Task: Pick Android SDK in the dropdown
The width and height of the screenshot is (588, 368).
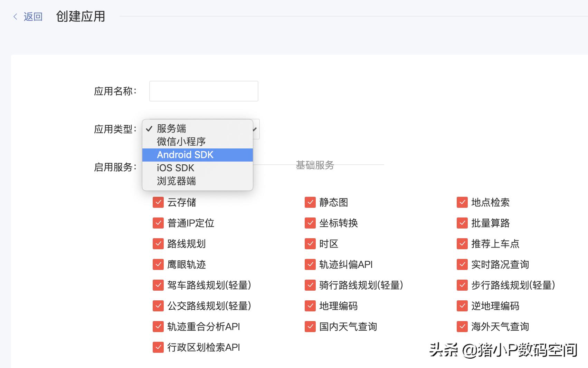Action: [198, 155]
